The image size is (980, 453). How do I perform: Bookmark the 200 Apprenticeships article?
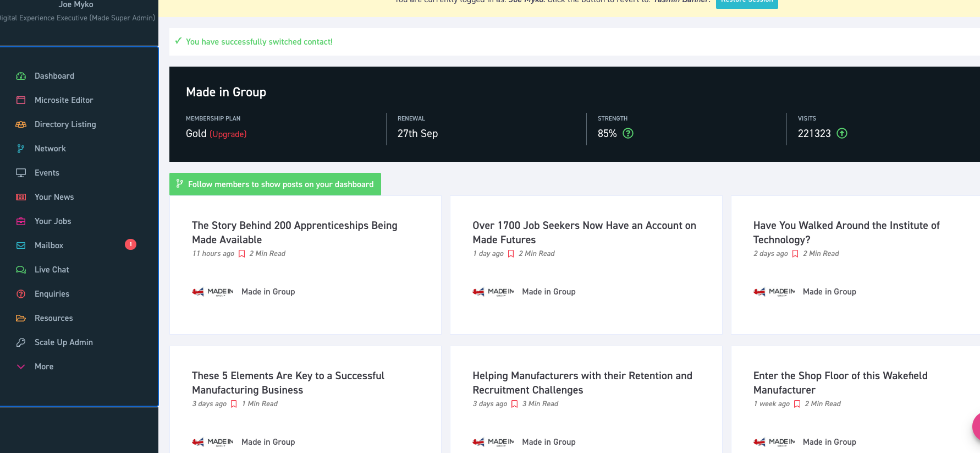tap(241, 254)
